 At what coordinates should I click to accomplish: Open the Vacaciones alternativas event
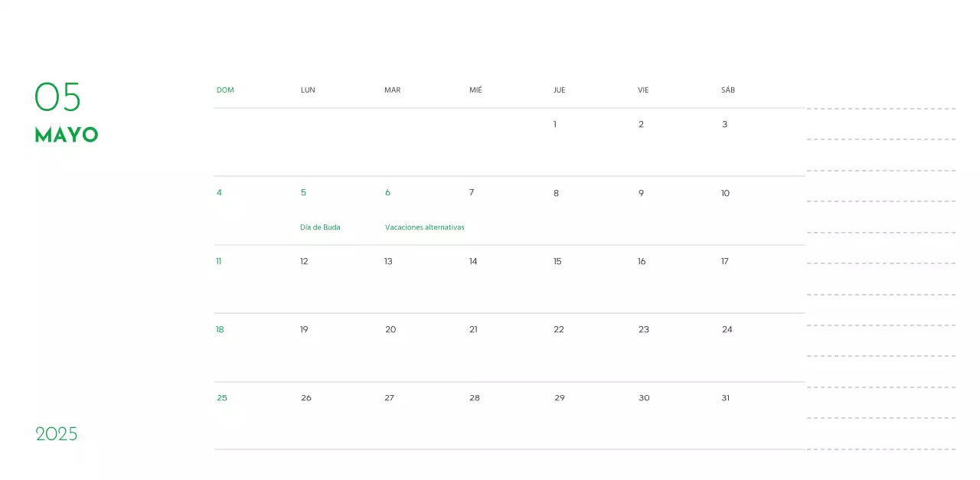click(425, 227)
